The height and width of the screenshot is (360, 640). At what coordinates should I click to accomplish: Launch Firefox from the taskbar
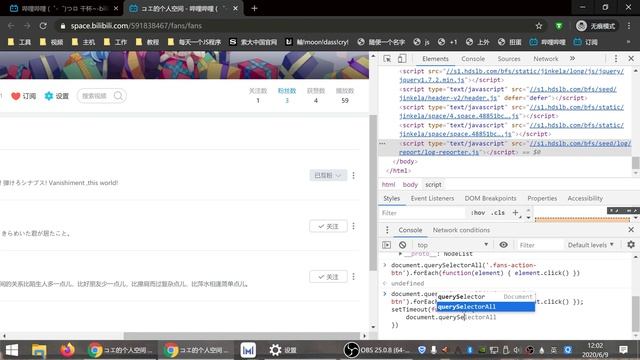(67, 350)
